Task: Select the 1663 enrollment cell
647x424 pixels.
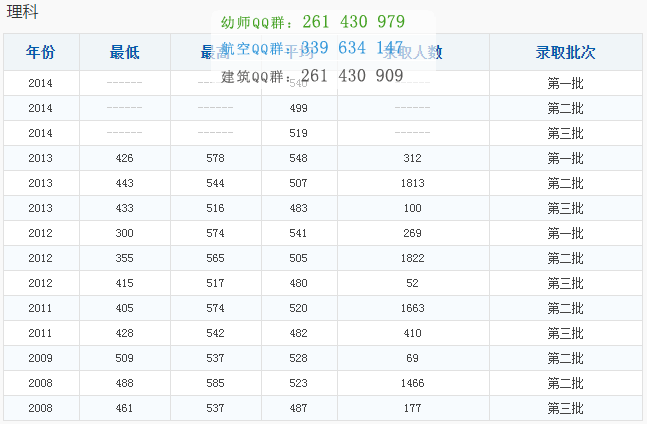Action: 412,308
